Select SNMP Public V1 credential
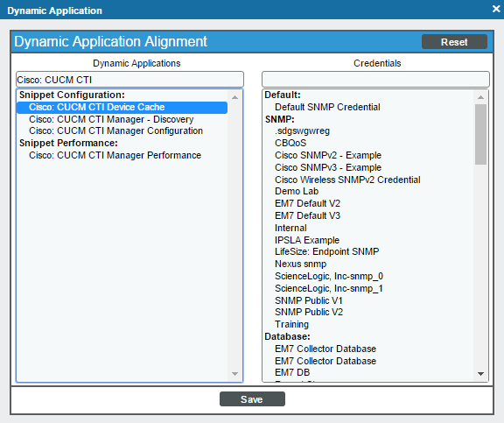 [x=309, y=300]
